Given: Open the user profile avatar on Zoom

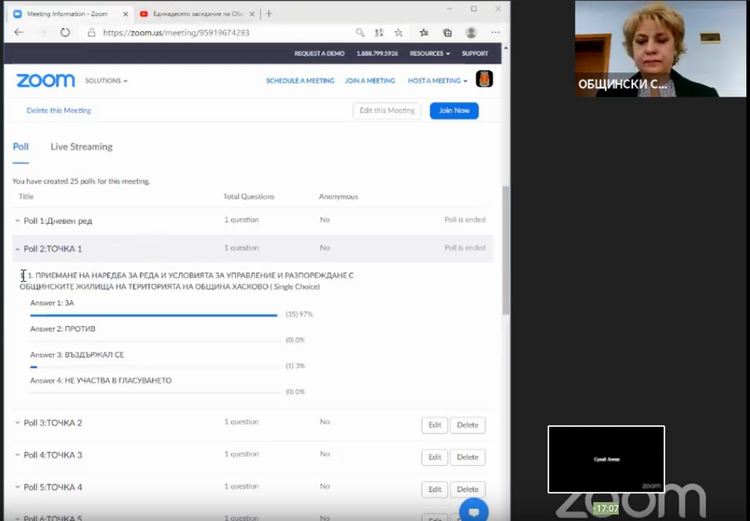Looking at the screenshot, I should pos(484,80).
